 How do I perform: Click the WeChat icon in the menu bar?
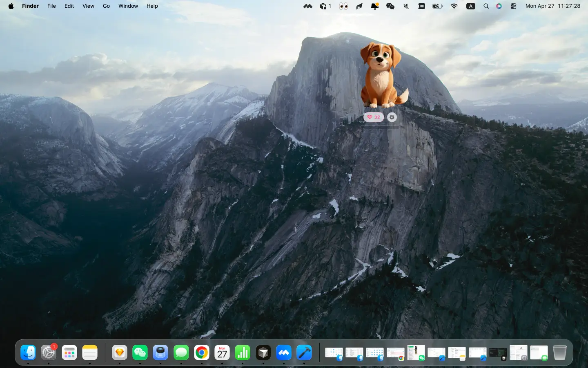pyautogui.click(x=390, y=6)
